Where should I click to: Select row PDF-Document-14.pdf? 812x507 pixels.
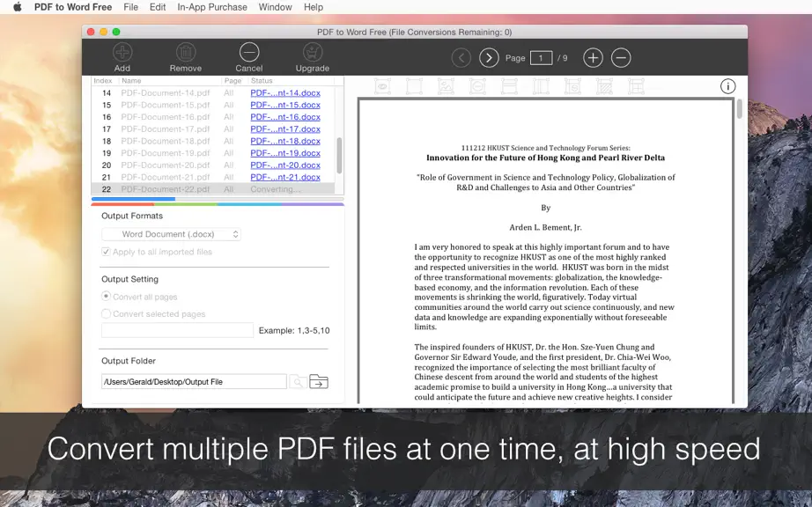coord(213,93)
